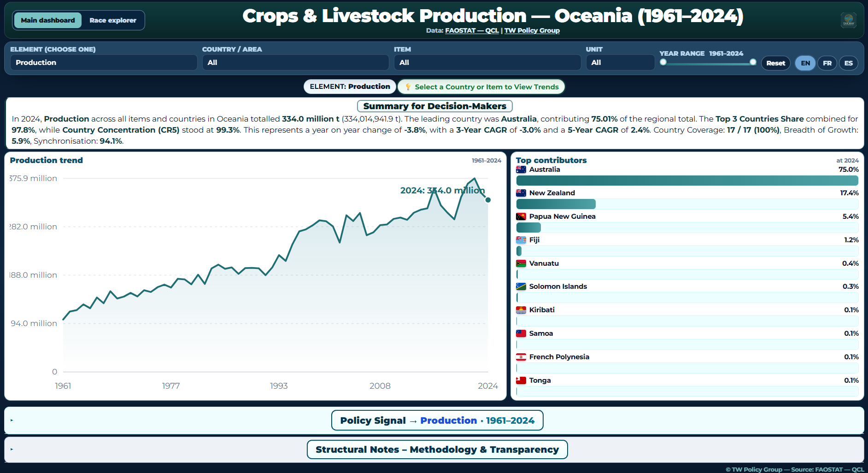The width and height of the screenshot is (868, 473).
Task: Switch language to EN
Action: 805,63
